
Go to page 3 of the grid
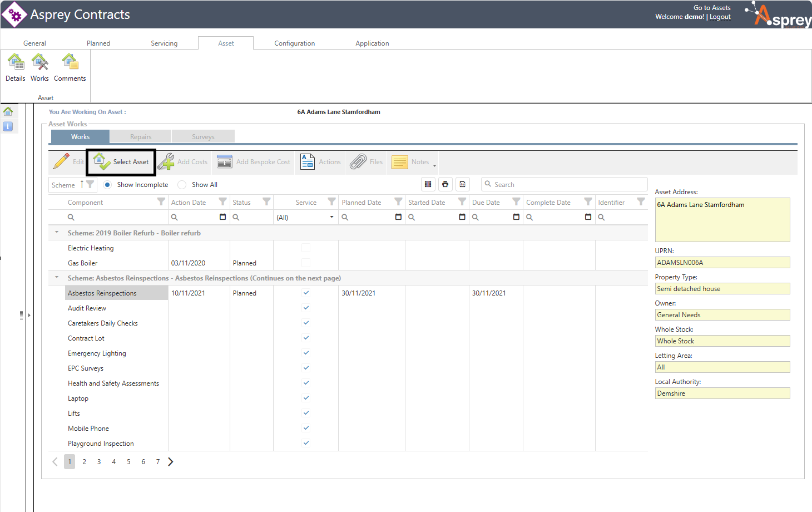pyautogui.click(x=99, y=462)
